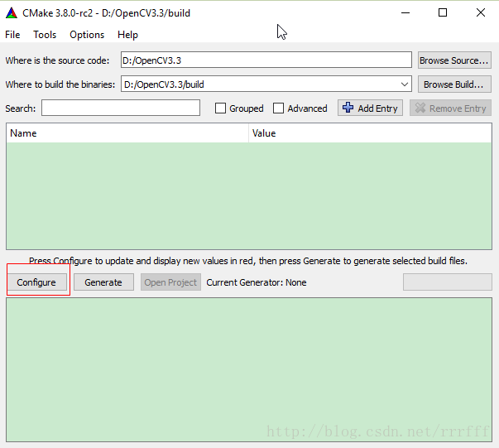Open the File menu
Viewport: 499px width, 448px height.
tap(12, 35)
